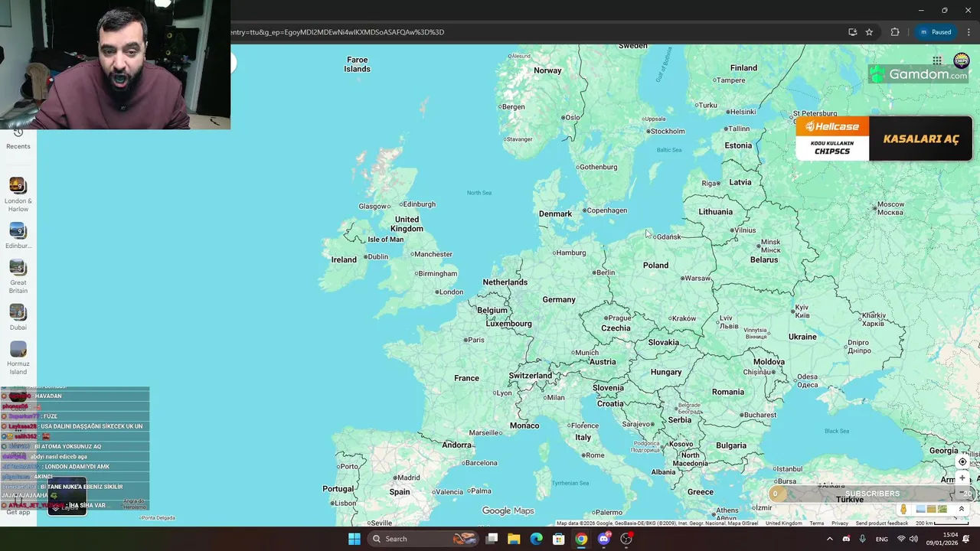
Task: Click the Paused profile button
Action: (935, 32)
